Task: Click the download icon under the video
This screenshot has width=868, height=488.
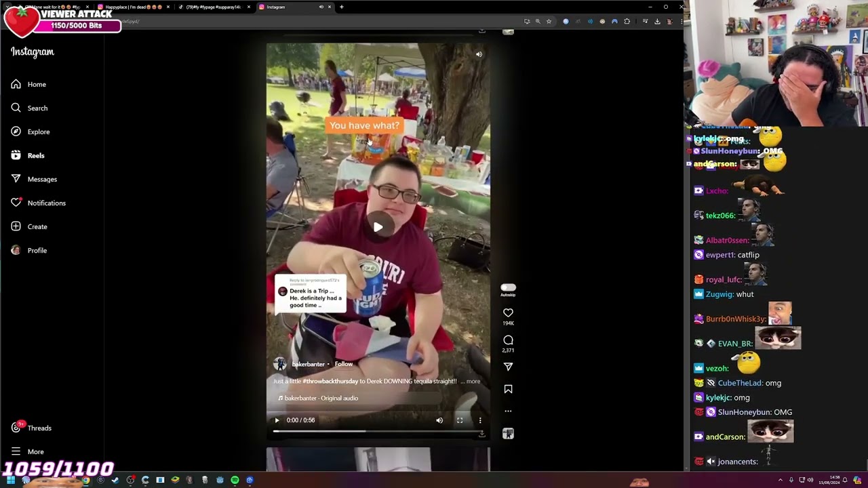Action: tap(481, 434)
